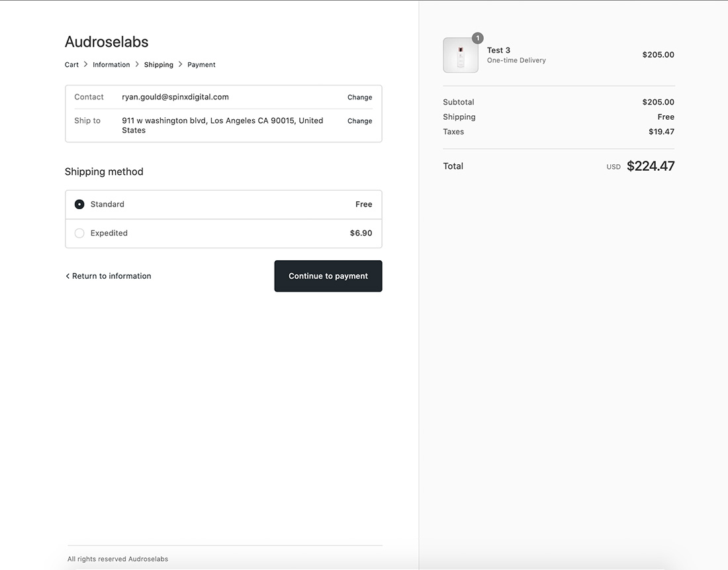
Task: Click the All rights reserved Audroselabs footer text
Action: click(x=117, y=559)
